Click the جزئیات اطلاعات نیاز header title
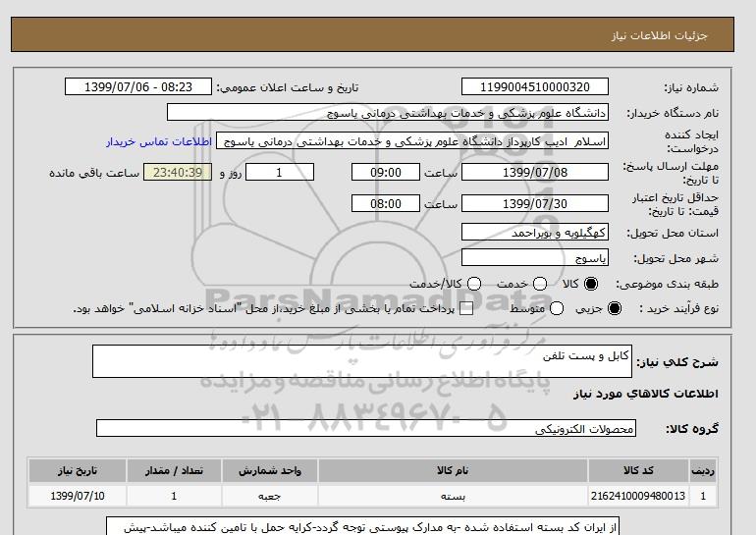The width and height of the screenshot is (756, 535). point(659,36)
